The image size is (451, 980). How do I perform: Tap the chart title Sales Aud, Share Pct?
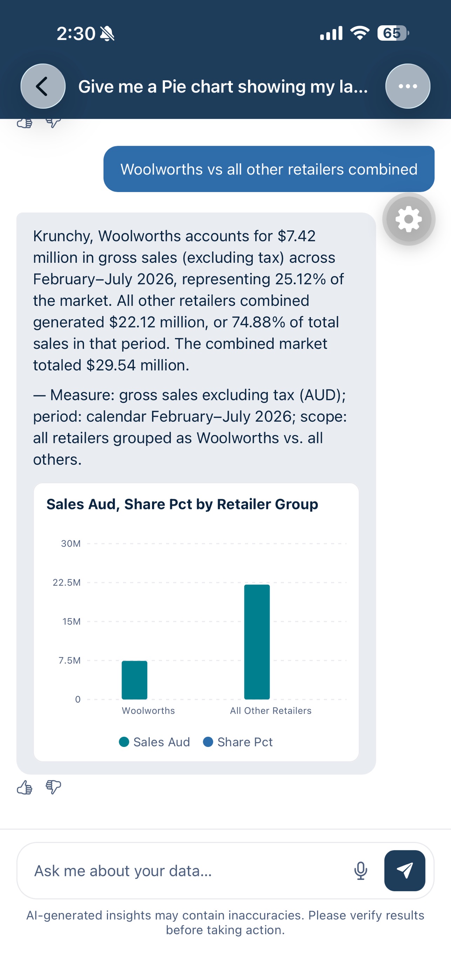point(182,504)
